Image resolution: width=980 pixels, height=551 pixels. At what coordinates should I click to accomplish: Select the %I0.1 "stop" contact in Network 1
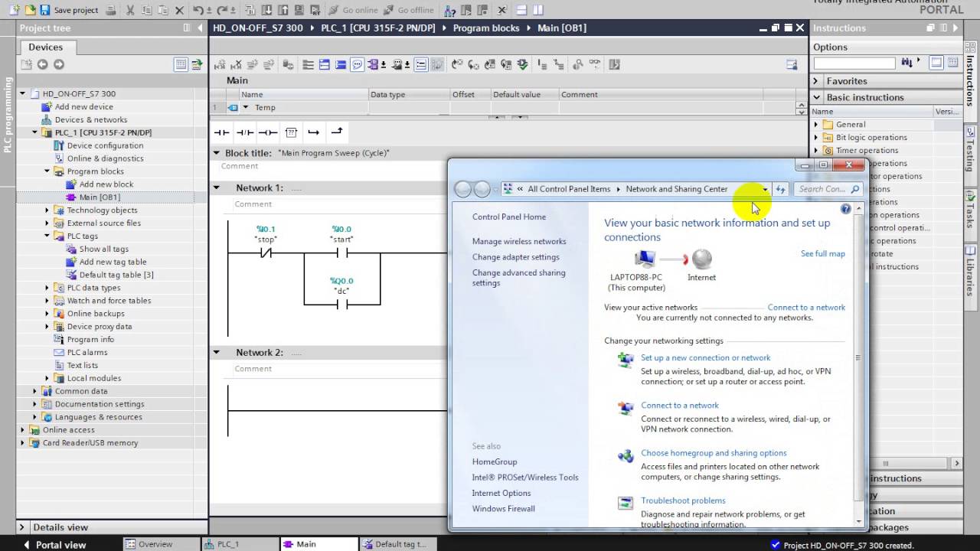(x=266, y=253)
